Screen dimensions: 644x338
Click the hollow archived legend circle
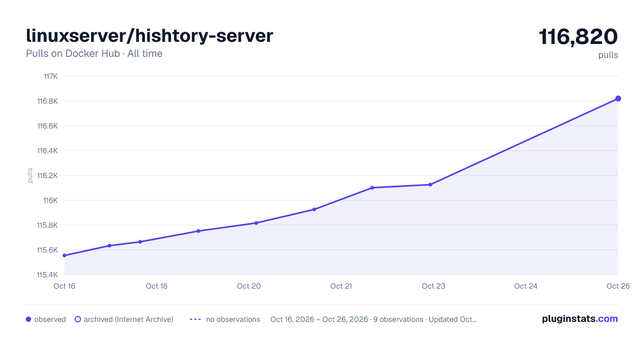pos(78,319)
